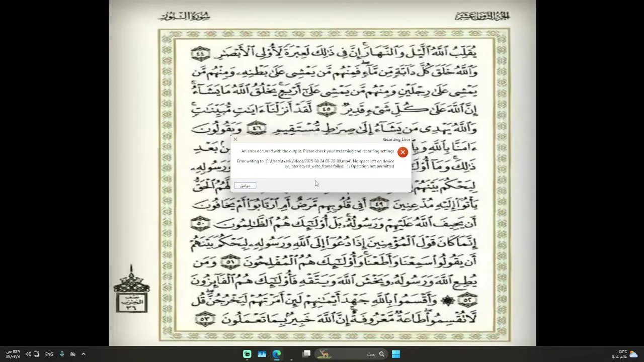
Task: Open the photos app taskbar icon
Action: (x=262, y=354)
